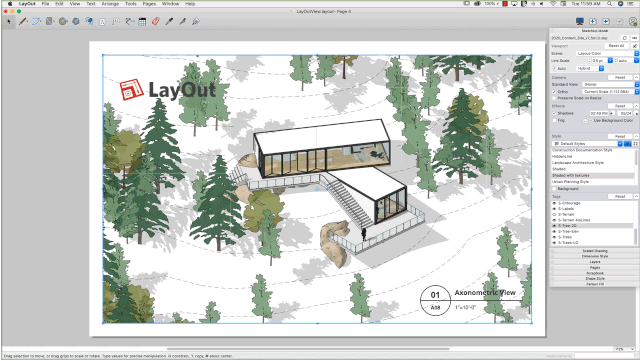Show the S-Terrain tag
The width and height of the screenshot is (640, 361).
pyautogui.click(x=554, y=214)
